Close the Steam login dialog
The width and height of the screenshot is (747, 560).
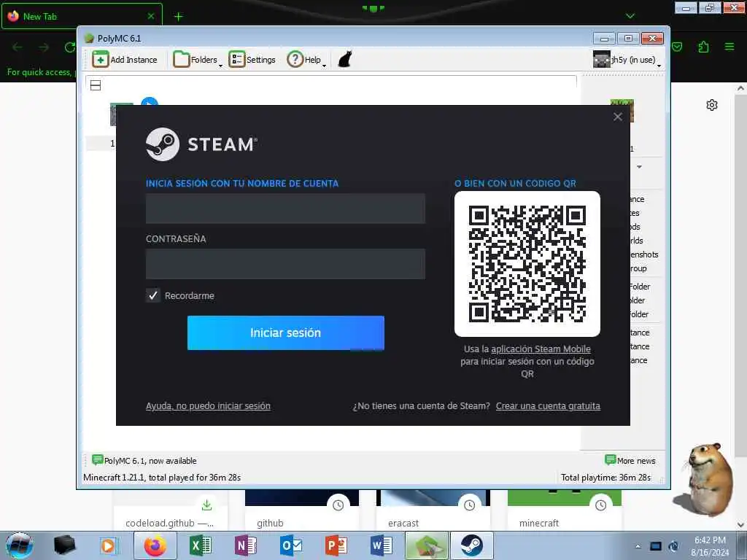[618, 117]
